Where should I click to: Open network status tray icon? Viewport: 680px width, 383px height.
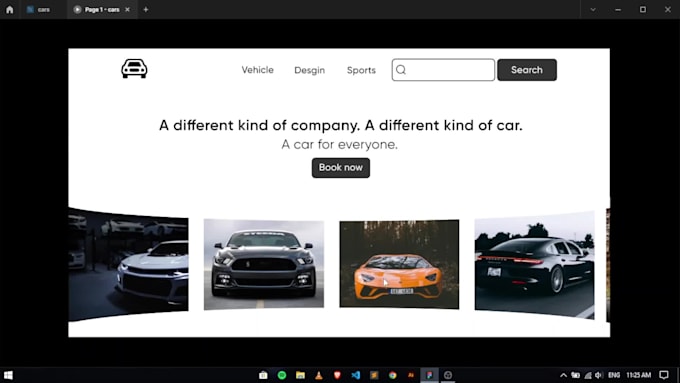point(588,375)
